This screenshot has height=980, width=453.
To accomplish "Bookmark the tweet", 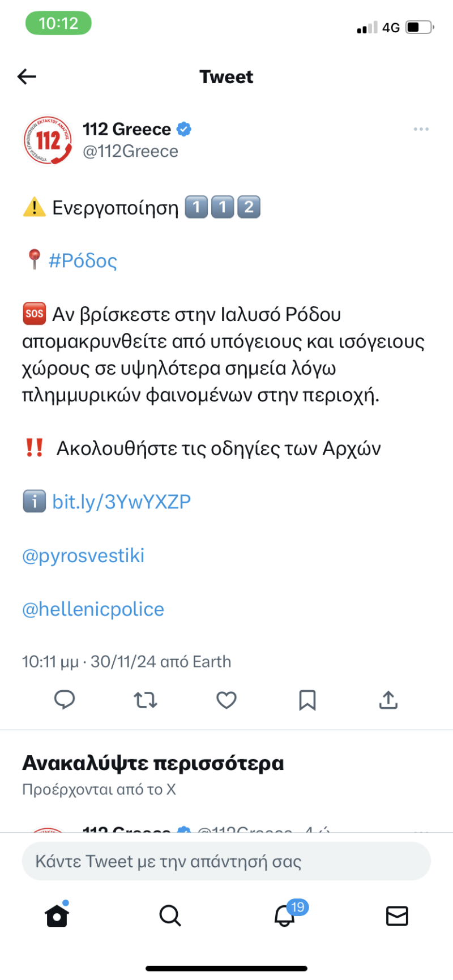I will tap(307, 700).
